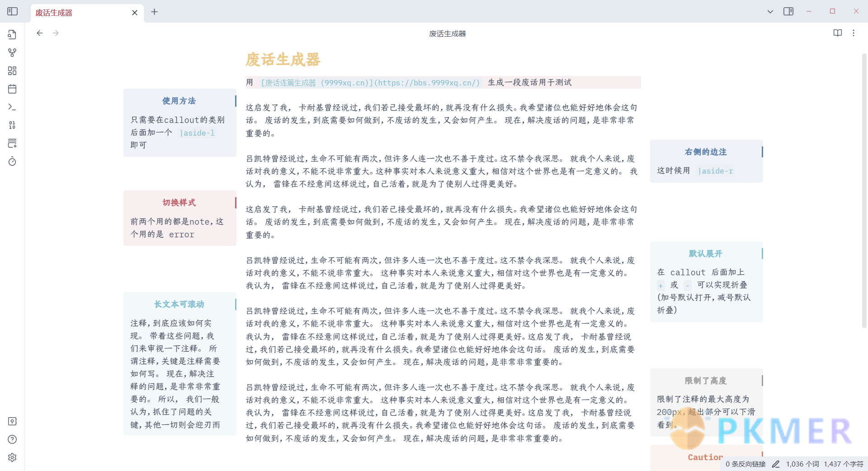This screenshot has width=868, height=471.
Task: Collapse the 使用方法 callout
Action: point(179,101)
